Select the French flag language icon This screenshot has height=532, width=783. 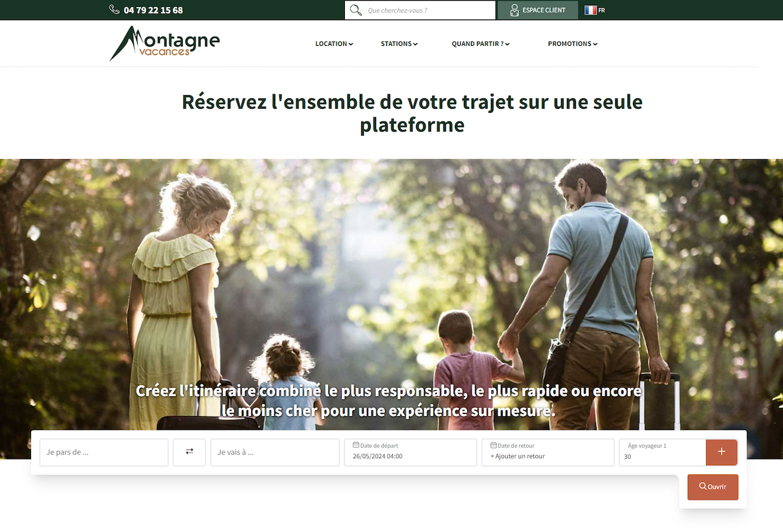[590, 10]
